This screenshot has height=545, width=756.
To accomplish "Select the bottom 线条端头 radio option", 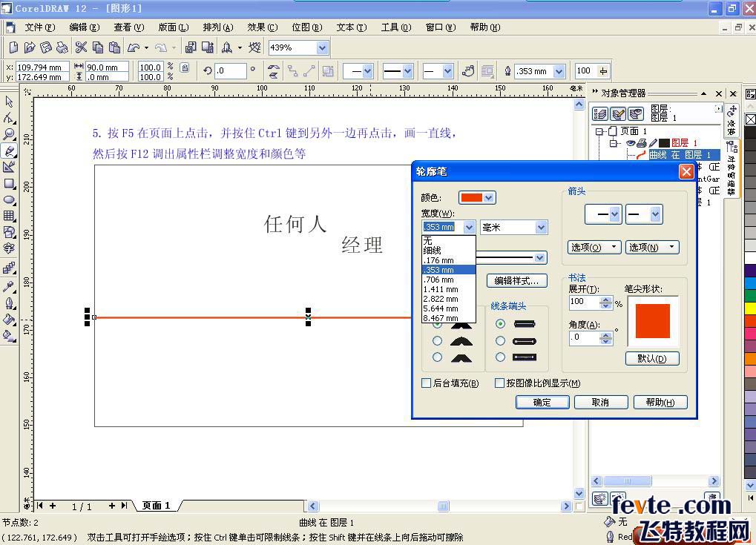I will click(x=501, y=357).
